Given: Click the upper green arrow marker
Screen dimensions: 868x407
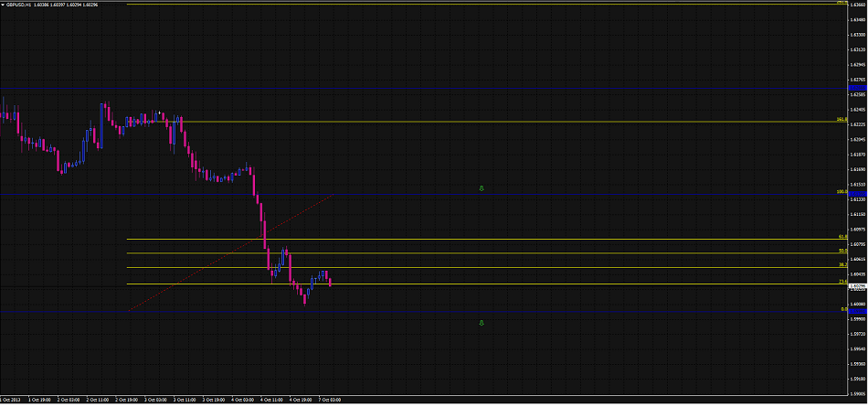Looking at the screenshot, I should point(482,187).
